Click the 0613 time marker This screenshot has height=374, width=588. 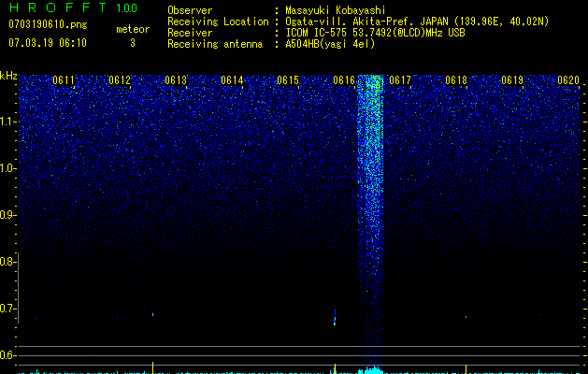[x=176, y=80]
